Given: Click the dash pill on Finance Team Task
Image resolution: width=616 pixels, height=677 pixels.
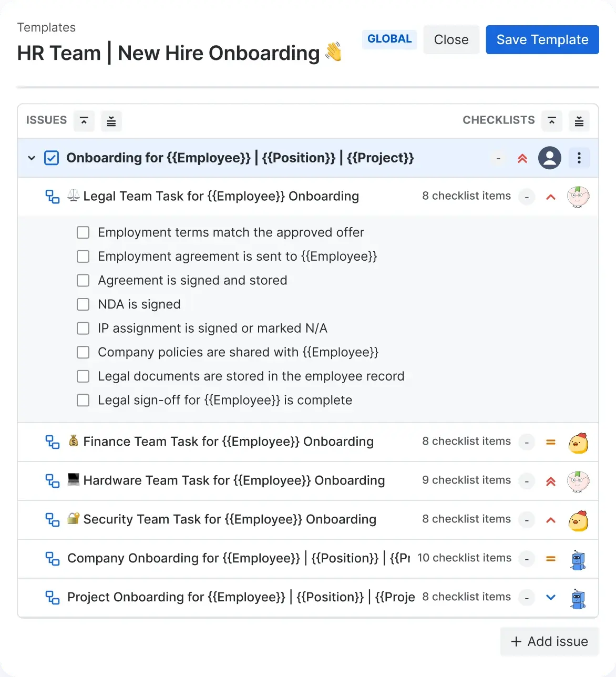Looking at the screenshot, I should (x=527, y=443).
